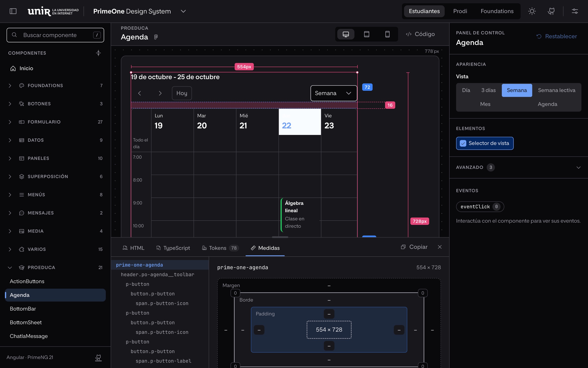588x368 pixels.
Task: Toggle the sidebar panel icon
Action: pos(13,11)
